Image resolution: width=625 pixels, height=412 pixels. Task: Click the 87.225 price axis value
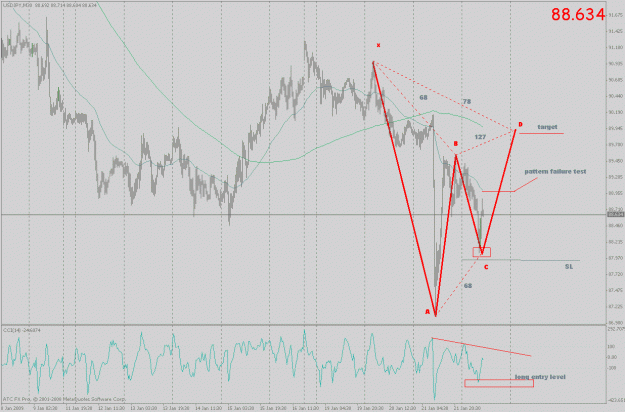(616, 306)
